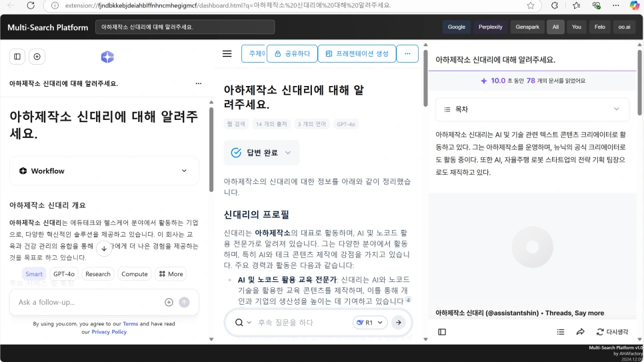Open the search type dropdown in Genspark input
Screen dimensions: 644x362
click(x=243, y=323)
